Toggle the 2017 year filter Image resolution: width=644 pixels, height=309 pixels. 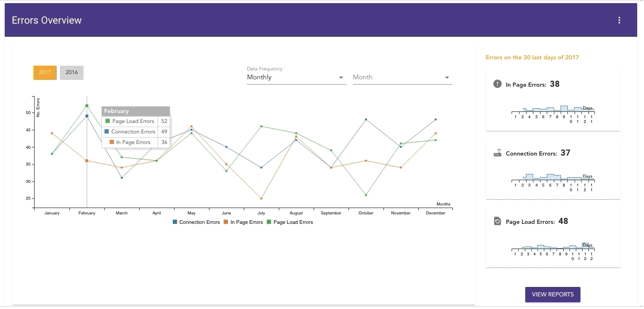45,73
